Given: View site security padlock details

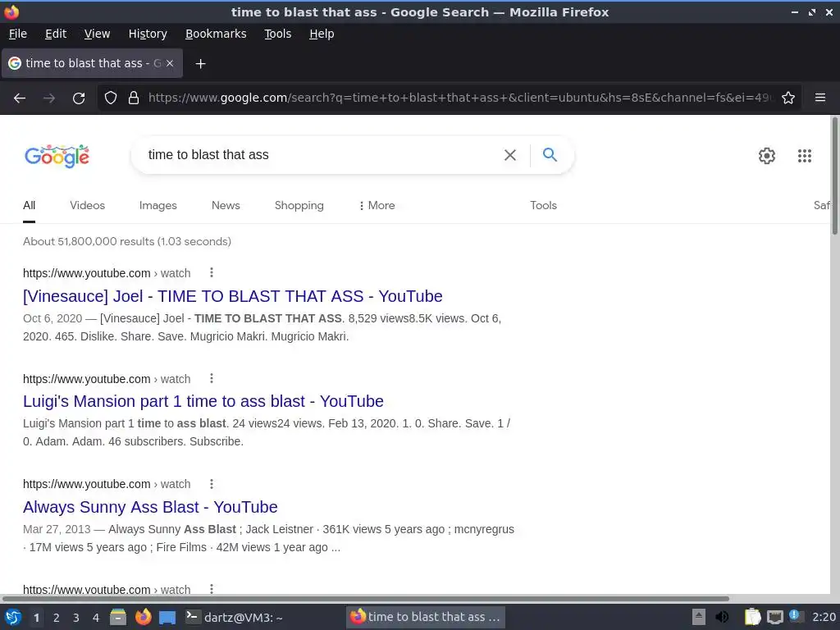Looking at the screenshot, I should pyautogui.click(x=134, y=98).
